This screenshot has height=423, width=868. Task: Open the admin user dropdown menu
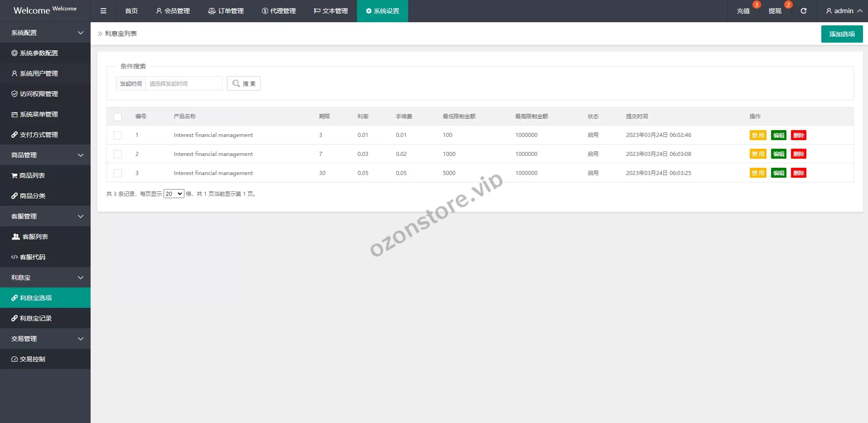844,11
